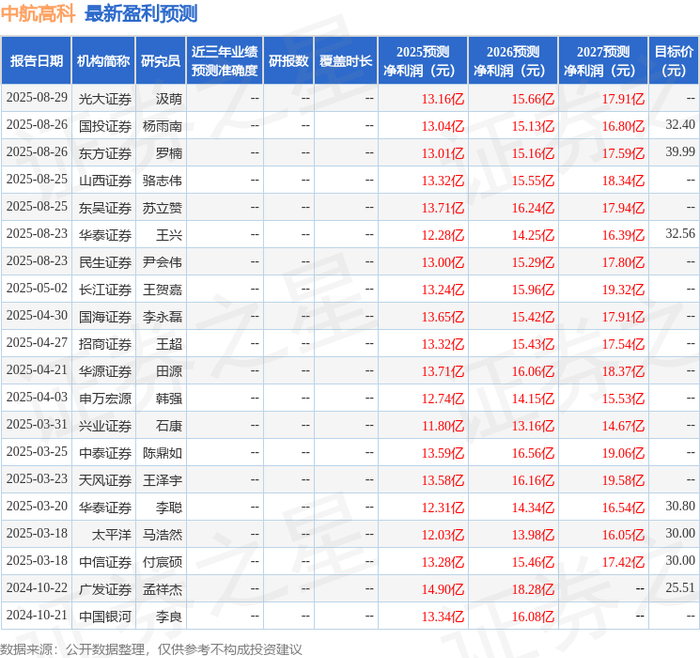Click the 中信证券 institution cell
The height and width of the screenshot is (658, 700).
click(x=105, y=562)
